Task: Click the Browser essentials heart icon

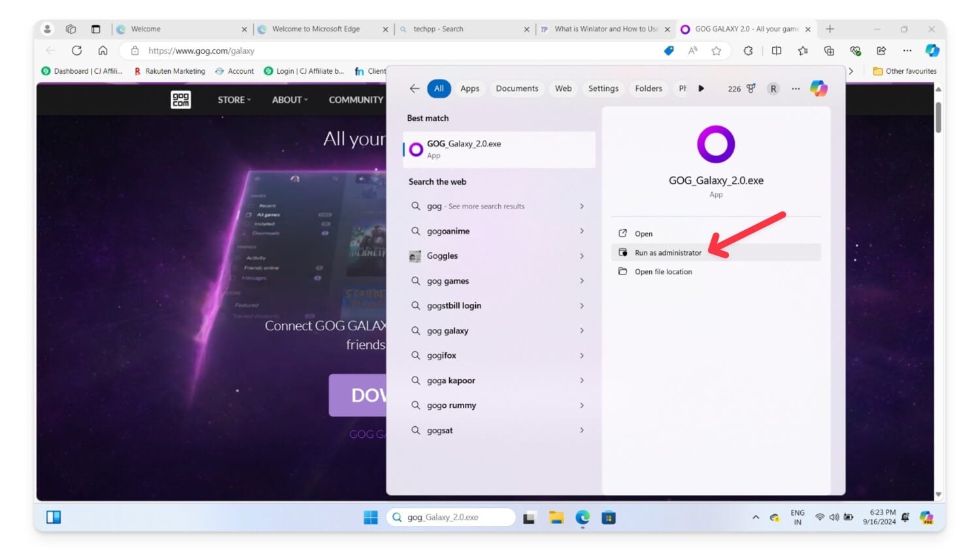Action: [x=855, y=50]
